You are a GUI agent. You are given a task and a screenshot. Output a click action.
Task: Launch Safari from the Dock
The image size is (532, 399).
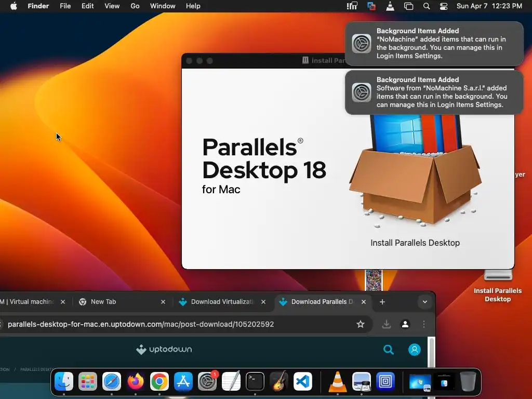(x=112, y=381)
